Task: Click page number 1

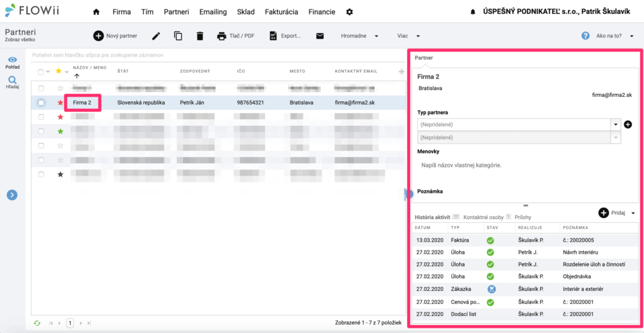Action: (x=70, y=323)
